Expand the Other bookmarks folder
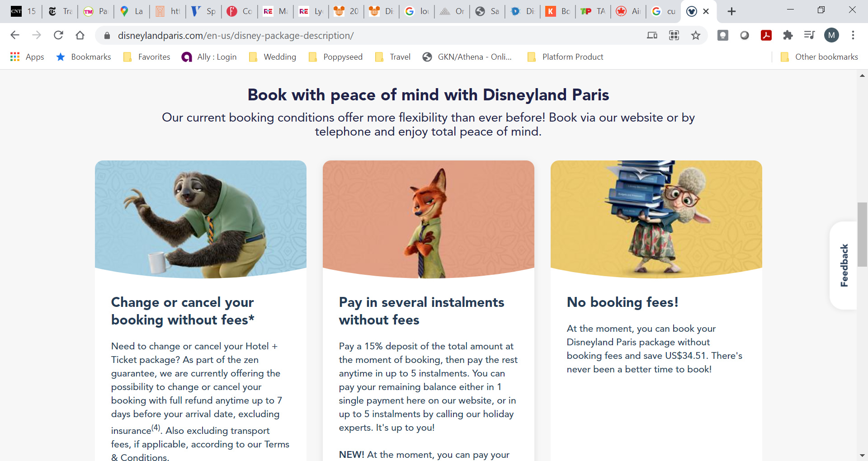The height and width of the screenshot is (461, 868). point(819,57)
